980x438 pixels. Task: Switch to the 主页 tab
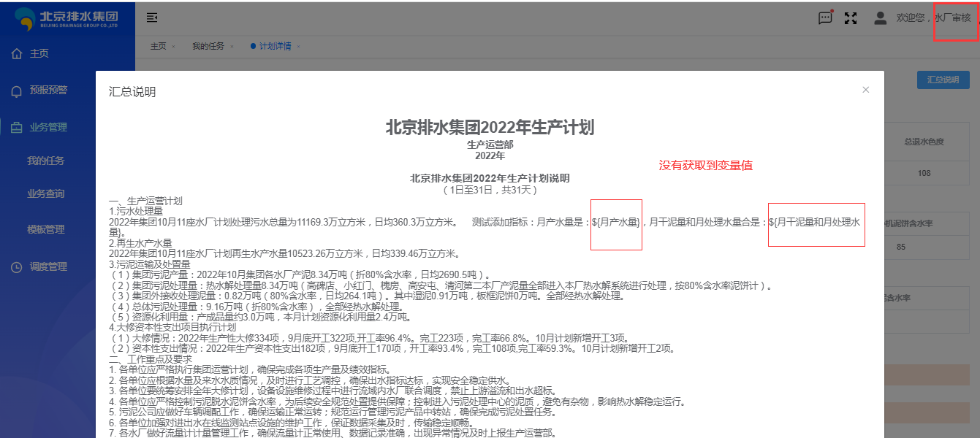[x=158, y=46]
